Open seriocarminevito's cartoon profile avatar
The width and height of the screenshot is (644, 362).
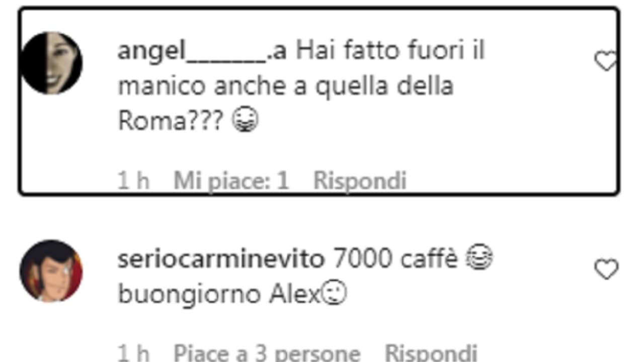click(x=51, y=271)
